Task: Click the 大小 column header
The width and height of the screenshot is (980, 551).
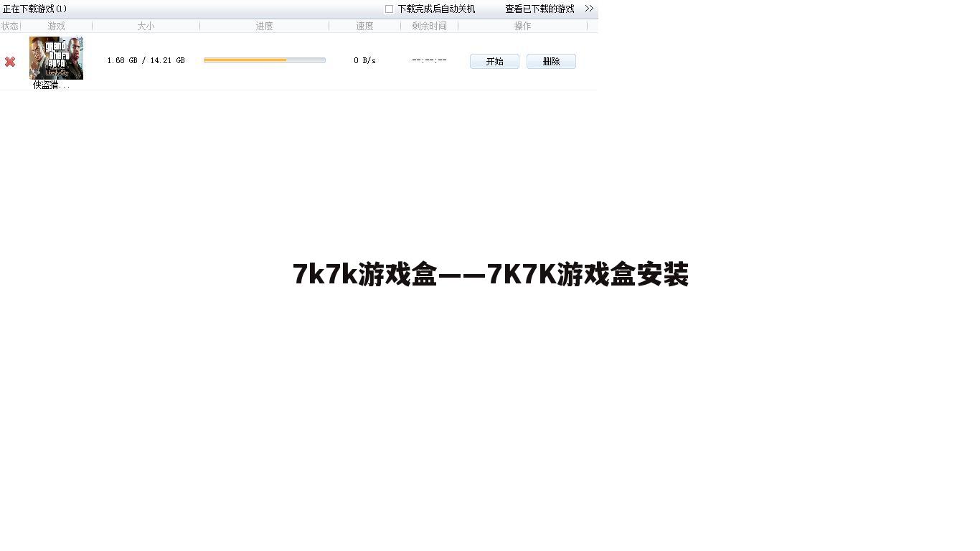Action: [x=146, y=26]
